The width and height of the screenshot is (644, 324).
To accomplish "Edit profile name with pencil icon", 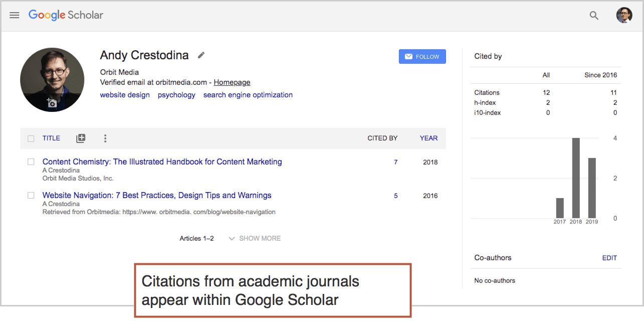I will (201, 55).
